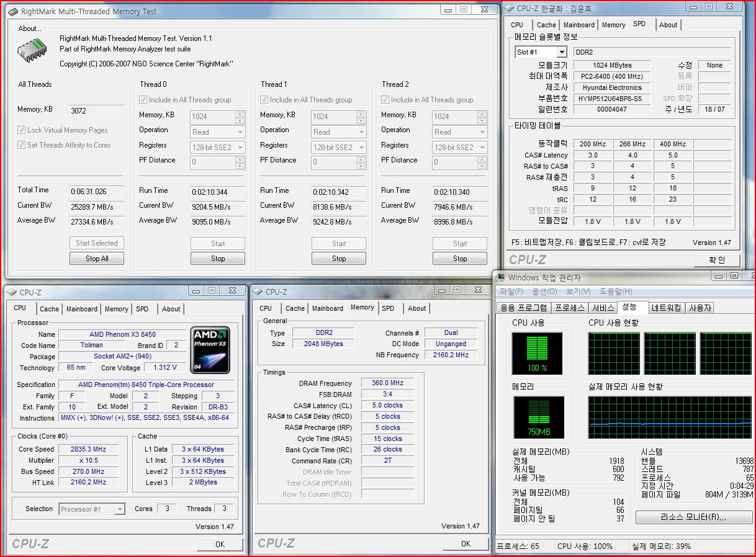Screen dimensions: 756x557
Task: Stop Thread 2 test
Action: coord(460,259)
